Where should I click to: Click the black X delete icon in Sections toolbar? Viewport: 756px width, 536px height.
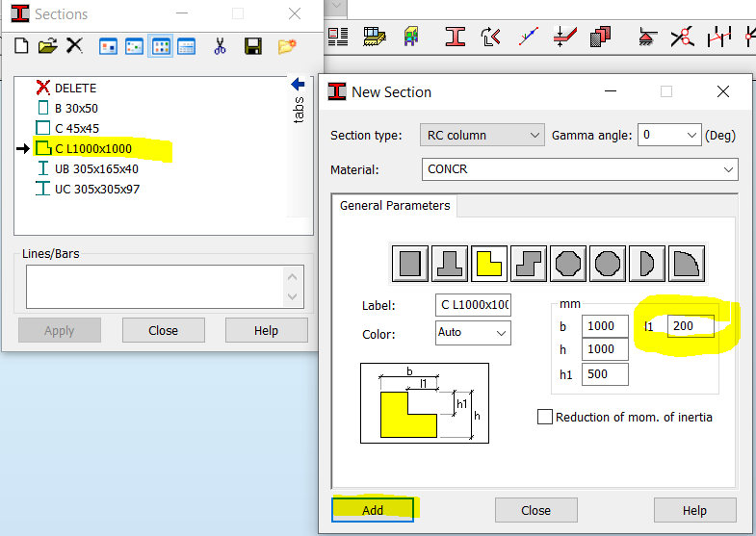[74, 46]
